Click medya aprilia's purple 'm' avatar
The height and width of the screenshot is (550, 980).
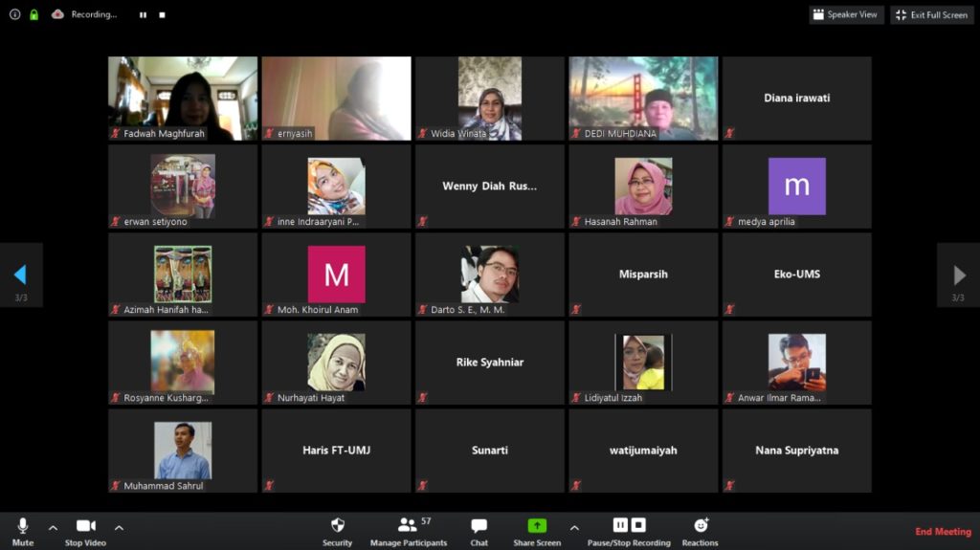tap(797, 186)
